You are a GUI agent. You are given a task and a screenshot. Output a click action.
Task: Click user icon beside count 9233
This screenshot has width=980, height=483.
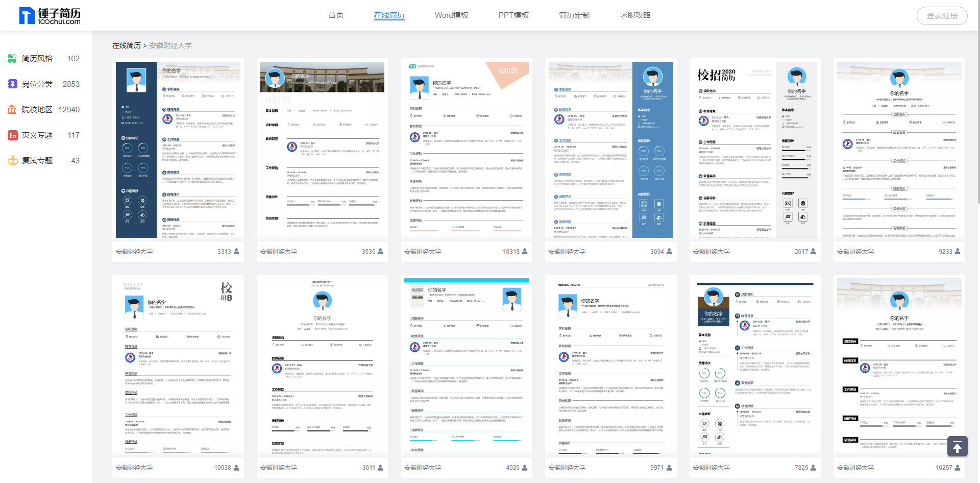pyautogui.click(x=958, y=251)
